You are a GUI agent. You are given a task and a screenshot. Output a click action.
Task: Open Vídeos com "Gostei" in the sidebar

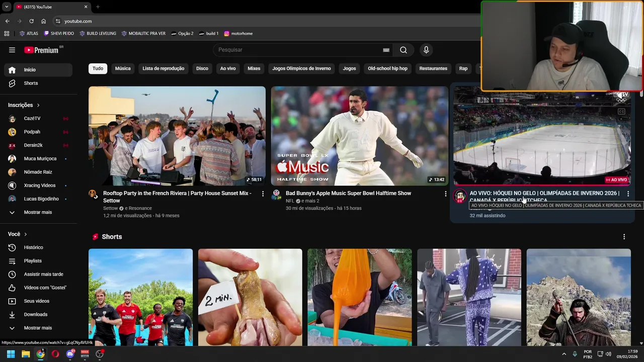click(38, 288)
